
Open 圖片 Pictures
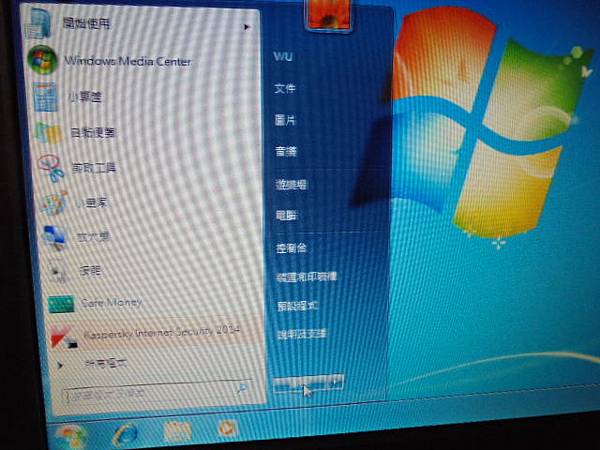click(285, 121)
